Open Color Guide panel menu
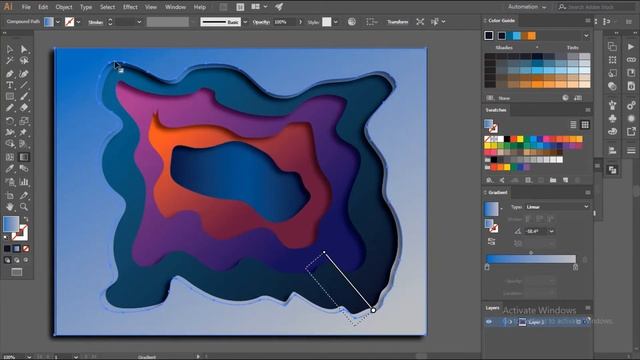 click(588, 20)
